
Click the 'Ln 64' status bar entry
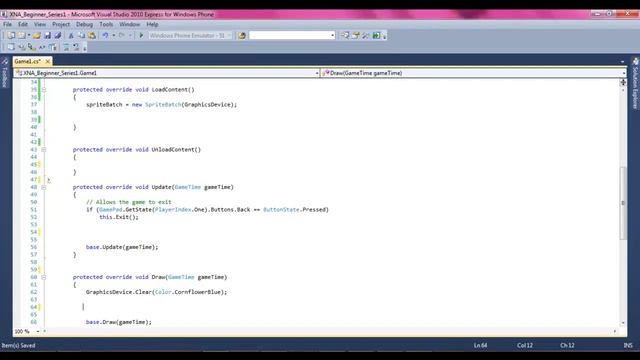pos(480,345)
